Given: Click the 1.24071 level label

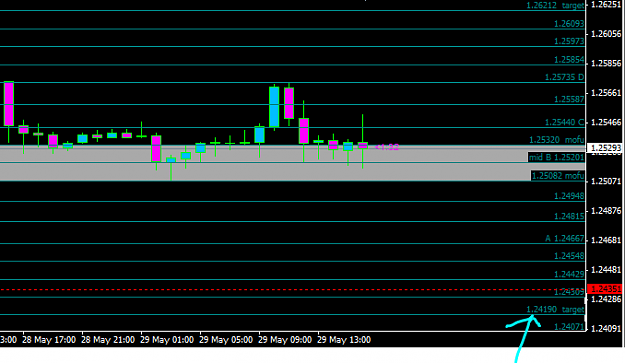Looking at the screenshot, I should click(569, 327).
